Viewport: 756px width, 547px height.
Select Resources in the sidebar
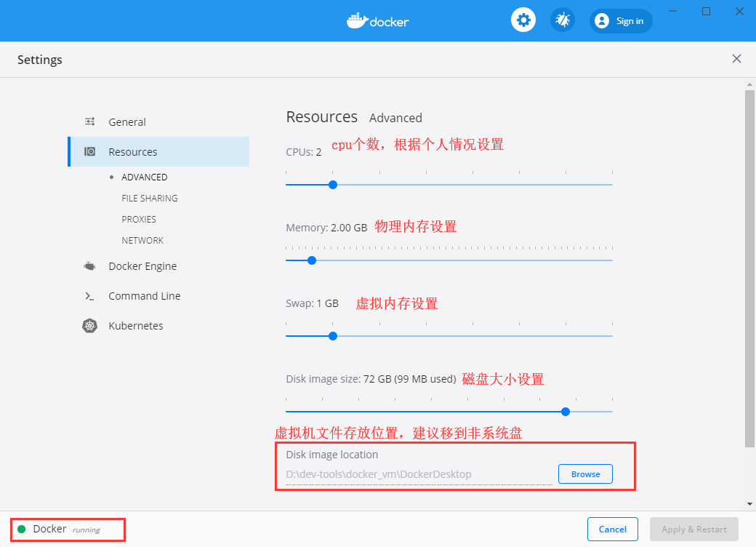pos(158,151)
